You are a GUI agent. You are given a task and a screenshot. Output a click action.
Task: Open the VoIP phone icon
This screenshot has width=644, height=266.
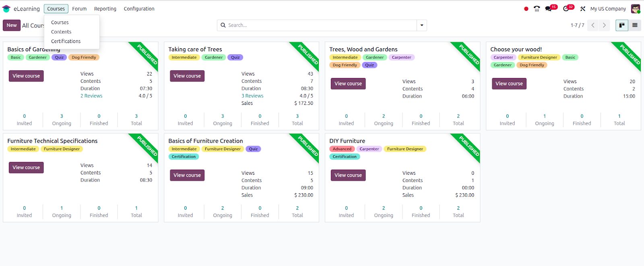click(x=537, y=8)
